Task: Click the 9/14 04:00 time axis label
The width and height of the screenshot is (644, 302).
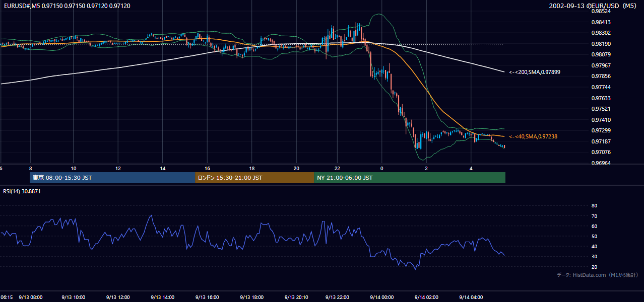Action: tap(471, 297)
